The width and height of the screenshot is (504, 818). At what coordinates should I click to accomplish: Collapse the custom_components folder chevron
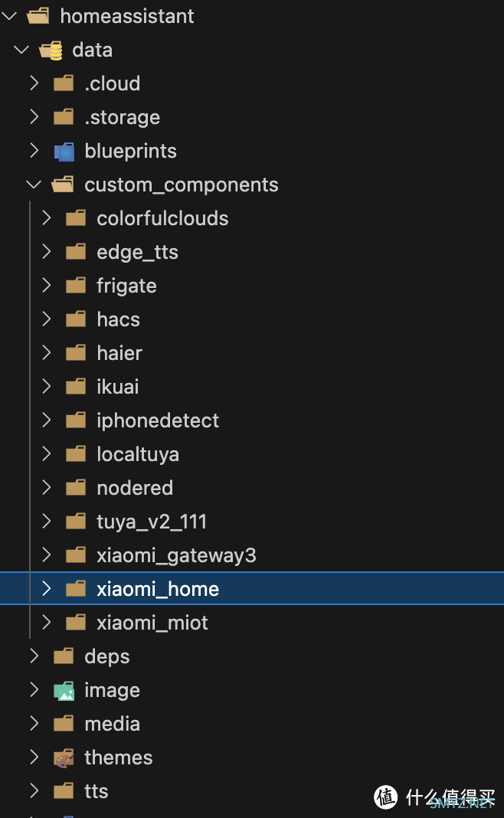point(34,185)
